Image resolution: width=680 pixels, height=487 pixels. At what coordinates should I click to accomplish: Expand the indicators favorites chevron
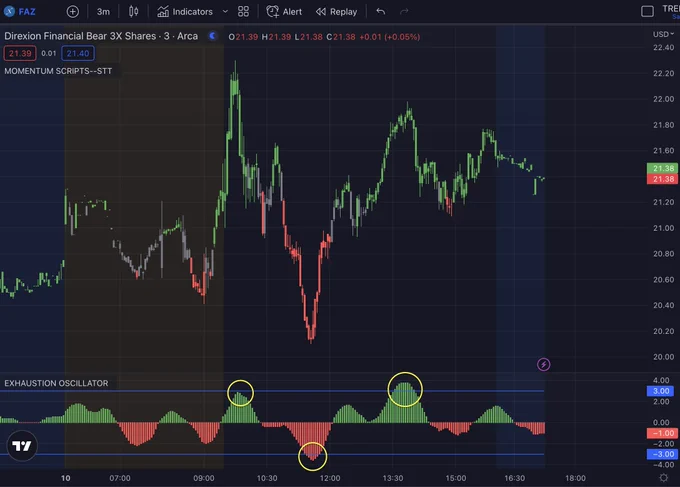(225, 12)
